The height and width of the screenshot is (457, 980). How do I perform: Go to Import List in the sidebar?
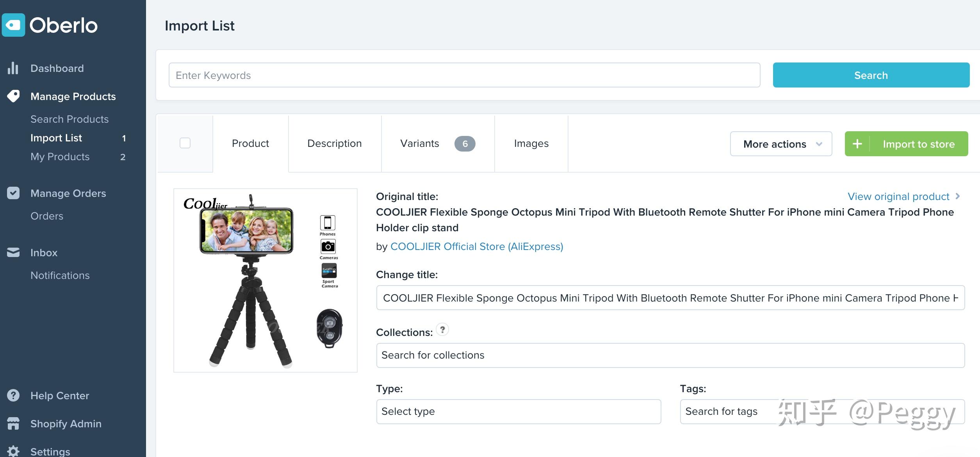point(56,138)
